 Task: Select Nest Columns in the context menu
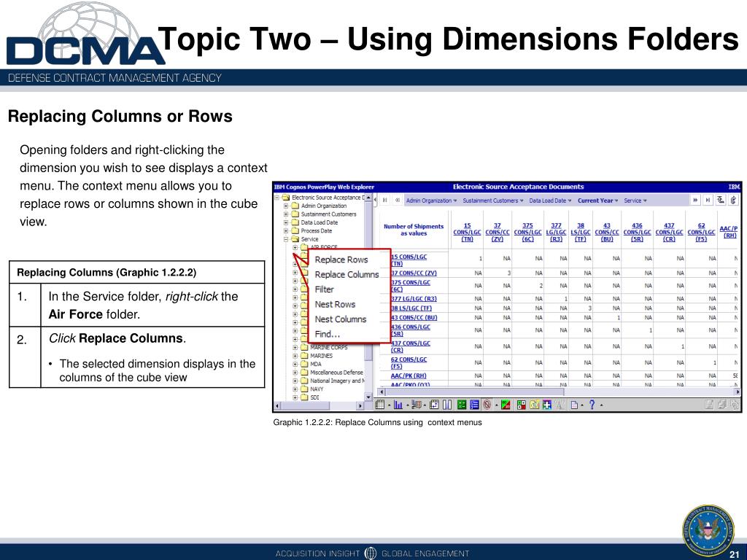(341, 319)
